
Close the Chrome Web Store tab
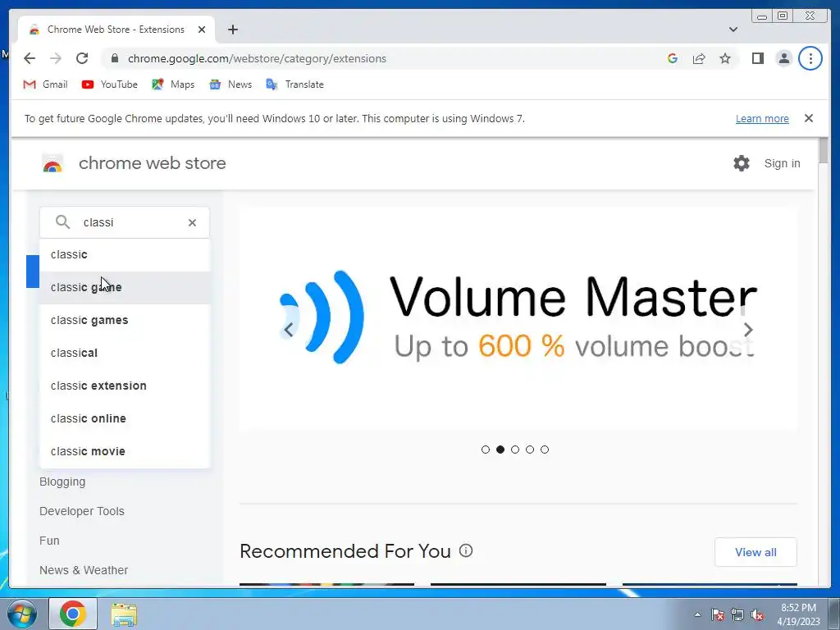pos(202,30)
